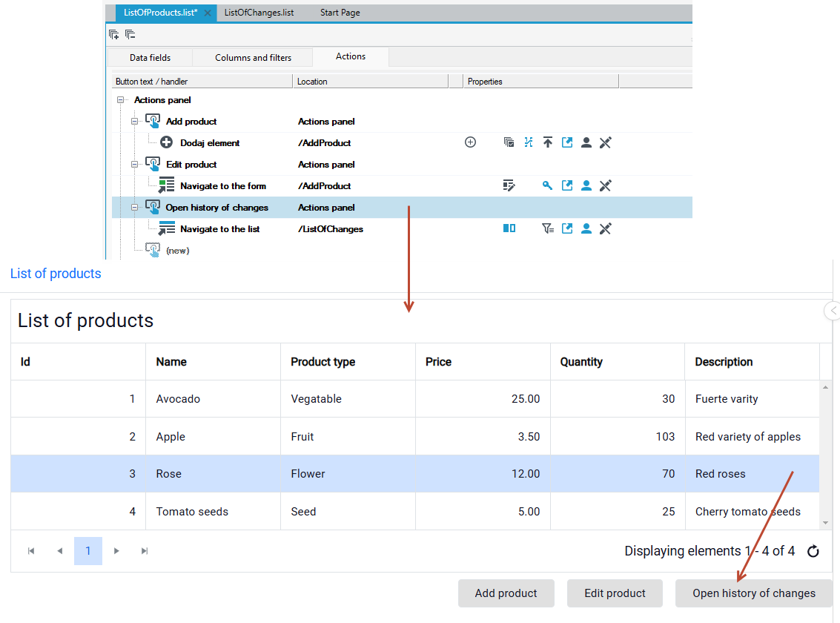Image resolution: width=840 pixels, height=623 pixels.
Task: Jump to the last page of the list
Action: (145, 551)
